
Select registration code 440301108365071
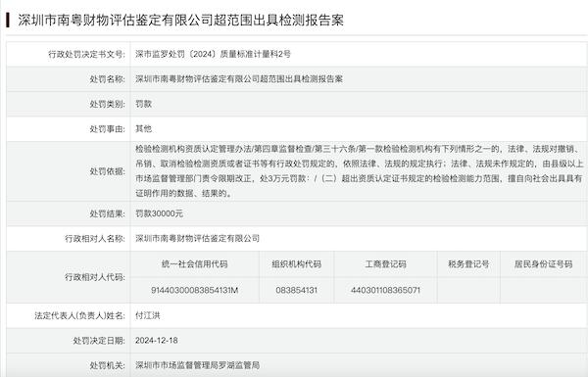tap(385, 291)
